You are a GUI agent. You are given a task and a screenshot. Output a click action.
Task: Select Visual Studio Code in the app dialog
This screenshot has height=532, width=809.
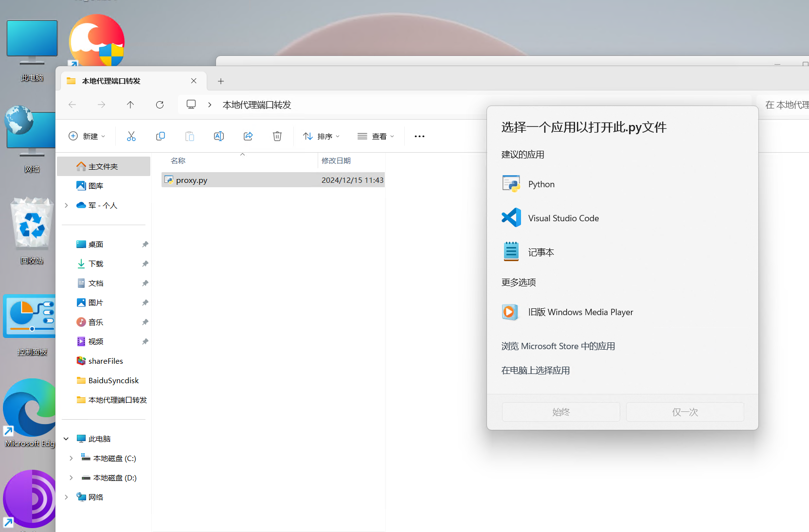563,218
